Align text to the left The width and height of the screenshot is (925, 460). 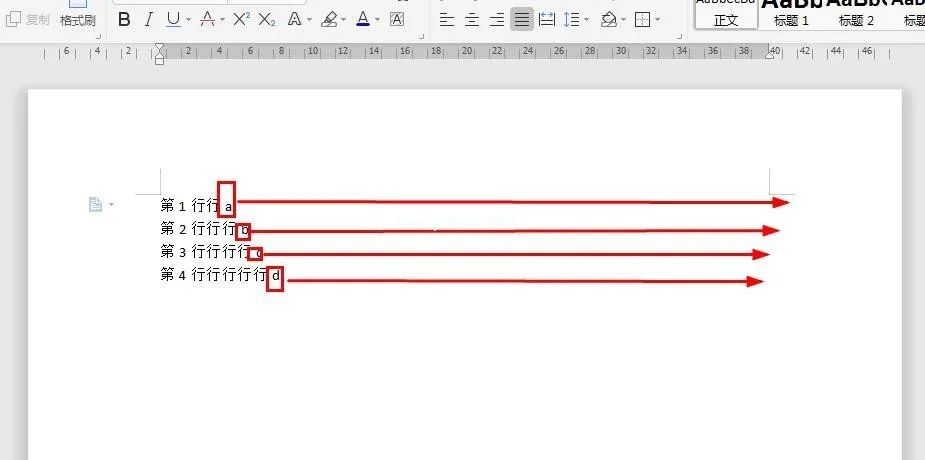[447, 20]
